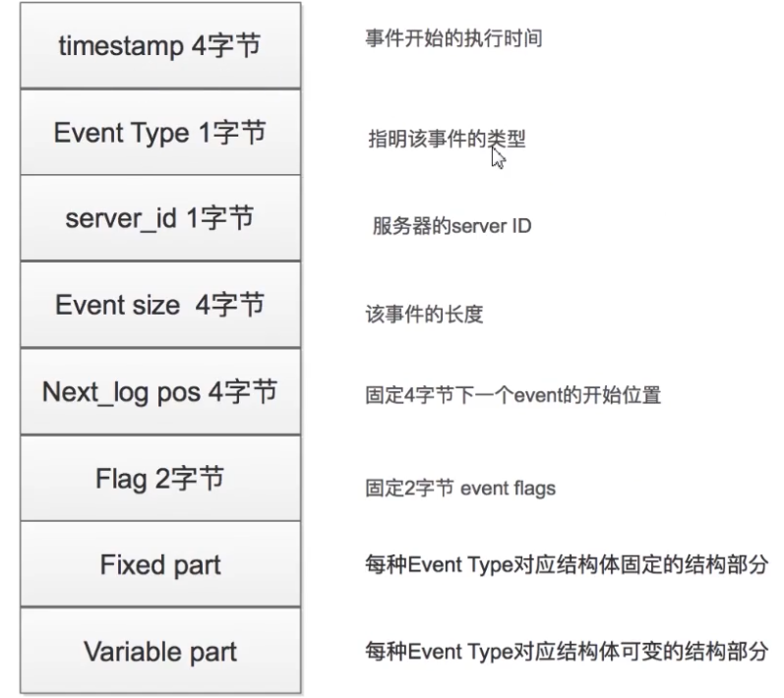Viewport: 784px width, 698px height.
Task: Click the text '固定4字节下一个event的开始位置'
Action: click(x=513, y=395)
